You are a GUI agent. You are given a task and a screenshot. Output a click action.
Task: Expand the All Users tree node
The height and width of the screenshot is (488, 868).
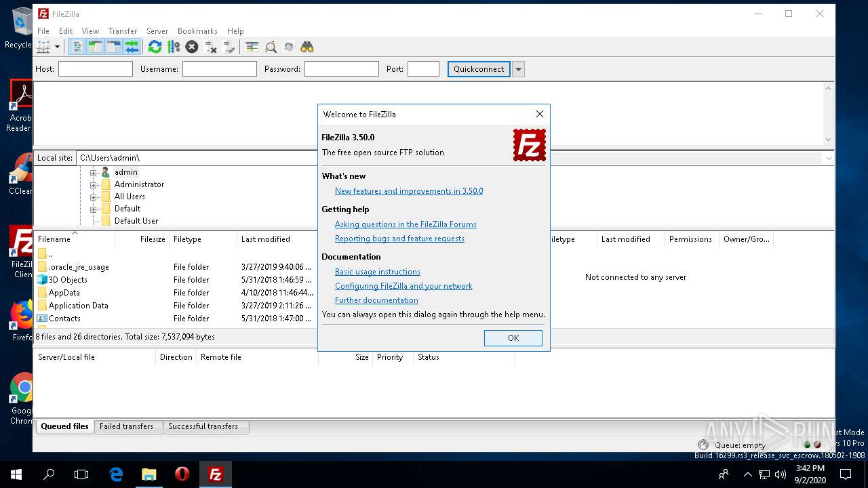tap(94, 197)
